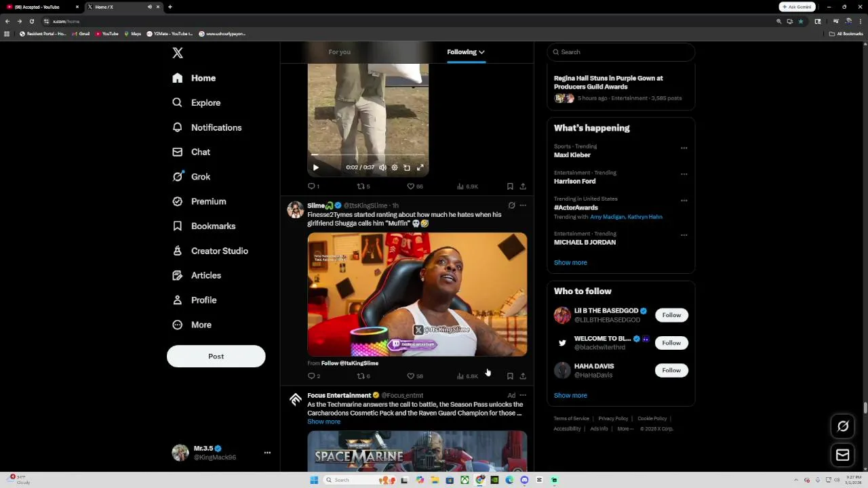Open more options on Slime's post
The width and height of the screenshot is (868, 488).
coord(523,205)
